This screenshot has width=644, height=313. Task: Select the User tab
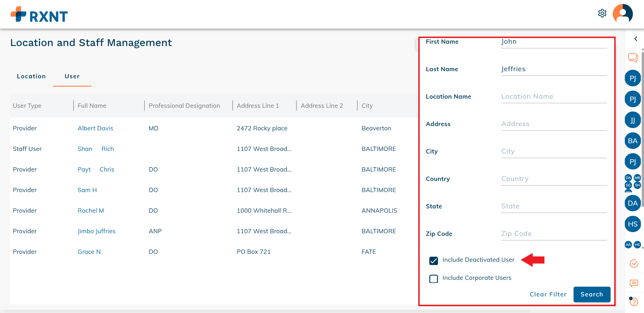(x=72, y=76)
